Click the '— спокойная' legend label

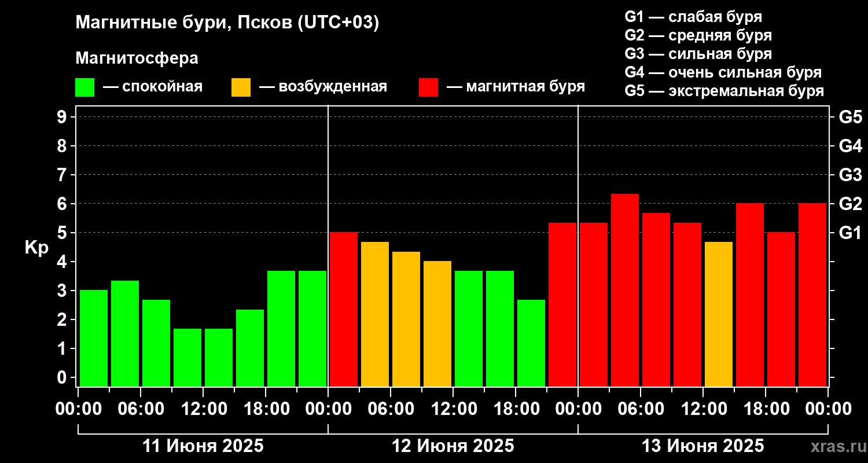point(153,87)
